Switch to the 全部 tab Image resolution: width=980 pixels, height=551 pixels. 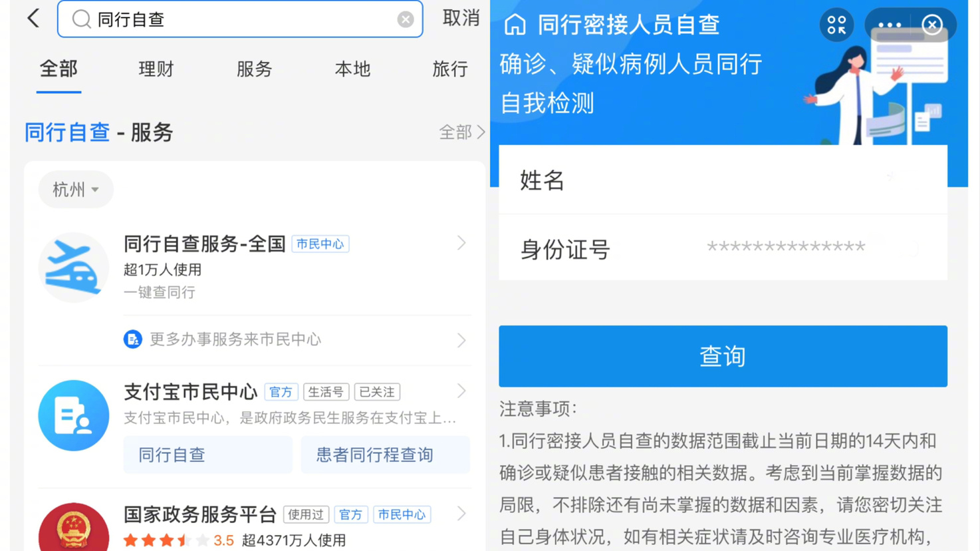pyautogui.click(x=59, y=69)
